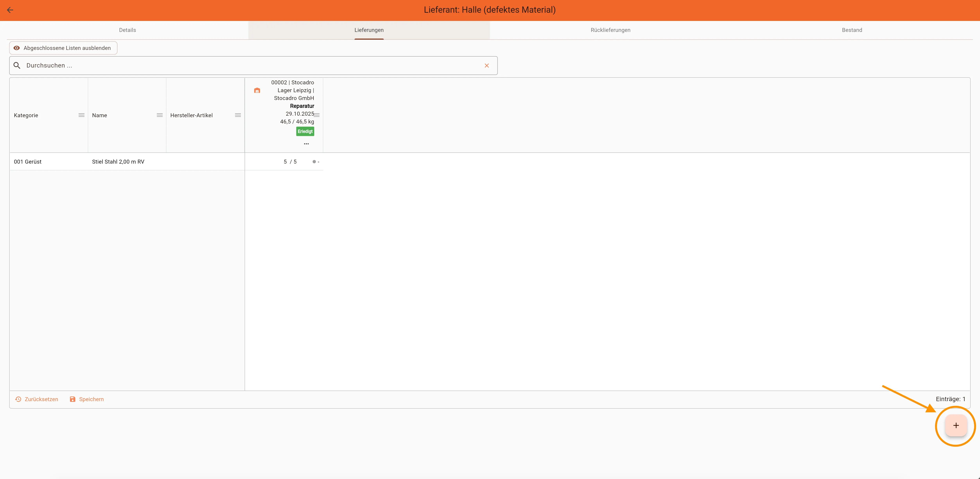Click the green Erledigt status badge
The width and height of the screenshot is (980, 479).
pyautogui.click(x=305, y=131)
